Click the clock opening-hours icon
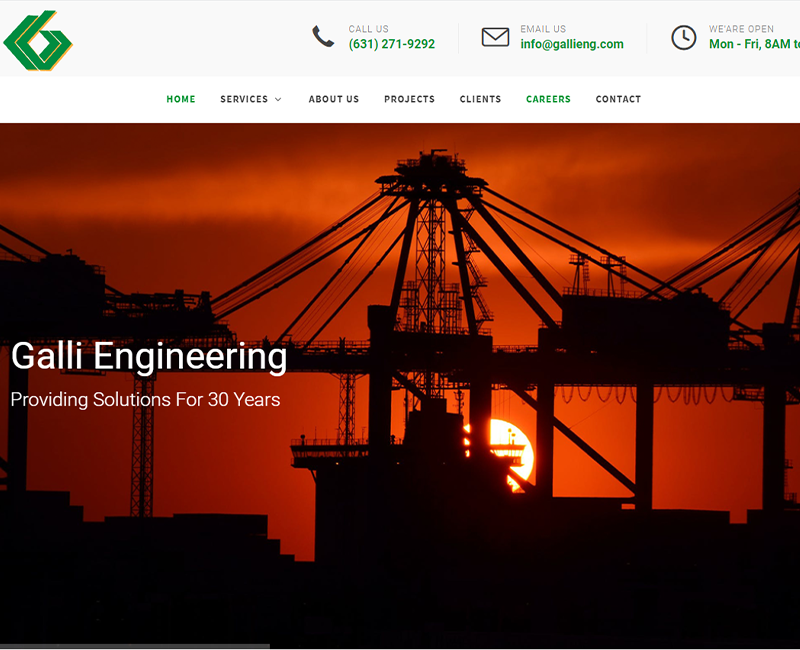800x650 pixels. point(683,37)
